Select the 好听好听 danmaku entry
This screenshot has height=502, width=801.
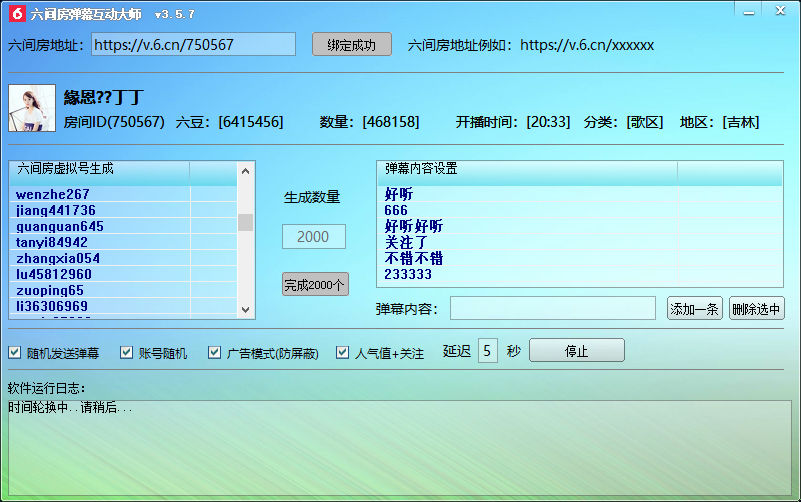tap(580, 226)
